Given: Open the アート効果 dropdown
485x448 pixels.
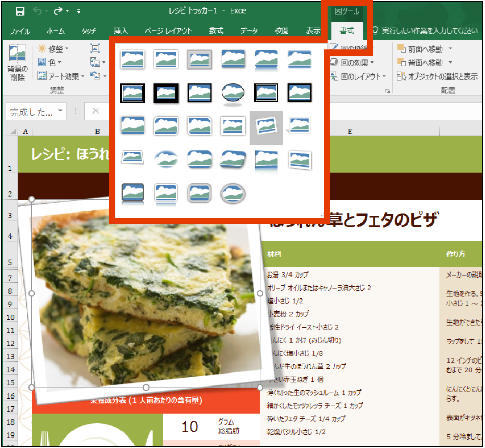Looking at the screenshot, I should point(61,76).
